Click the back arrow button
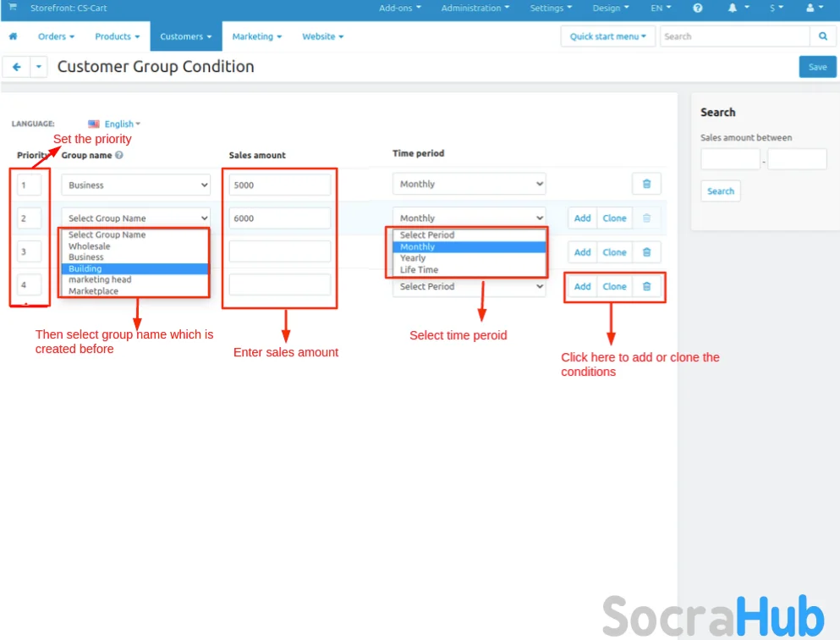 [x=16, y=67]
